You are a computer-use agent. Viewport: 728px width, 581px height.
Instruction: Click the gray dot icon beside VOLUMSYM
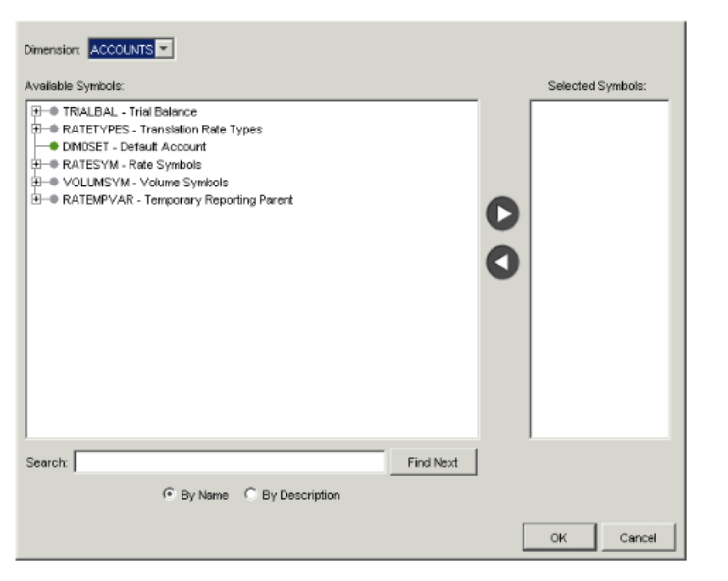pyautogui.click(x=53, y=183)
